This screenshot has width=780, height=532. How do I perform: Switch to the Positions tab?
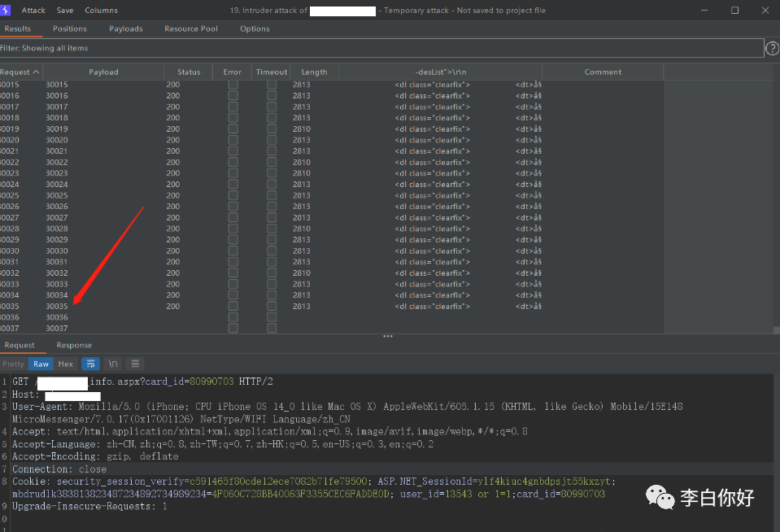pos(70,28)
